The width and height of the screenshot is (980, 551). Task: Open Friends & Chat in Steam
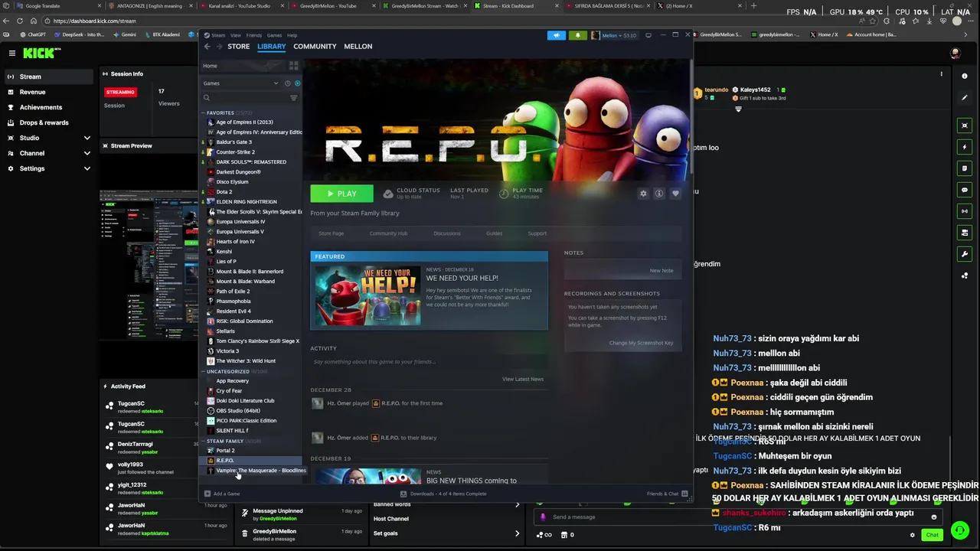667,494
